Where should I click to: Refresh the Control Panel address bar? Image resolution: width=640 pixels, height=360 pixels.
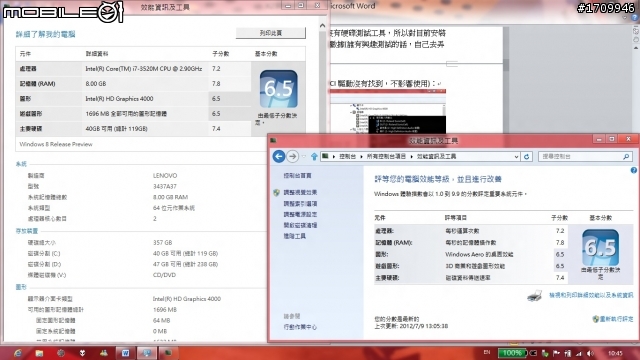[x=527, y=156]
